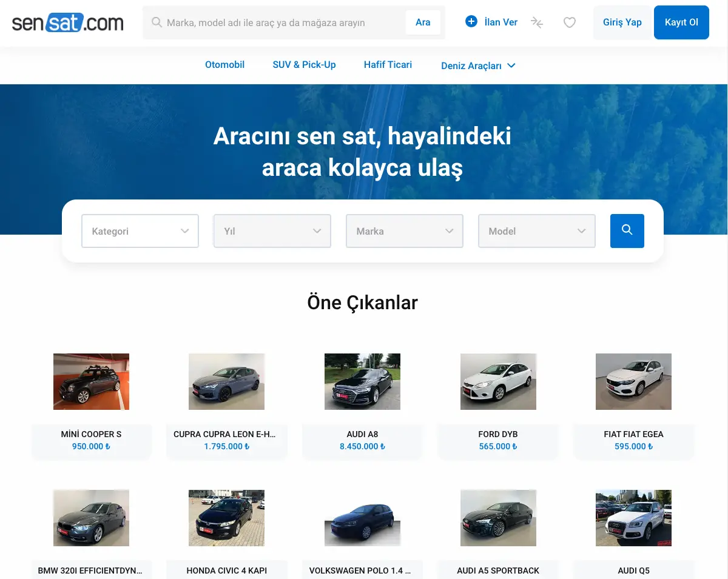Click the AUDI Q5 listing title
This screenshot has width=728, height=579.
[x=633, y=571]
